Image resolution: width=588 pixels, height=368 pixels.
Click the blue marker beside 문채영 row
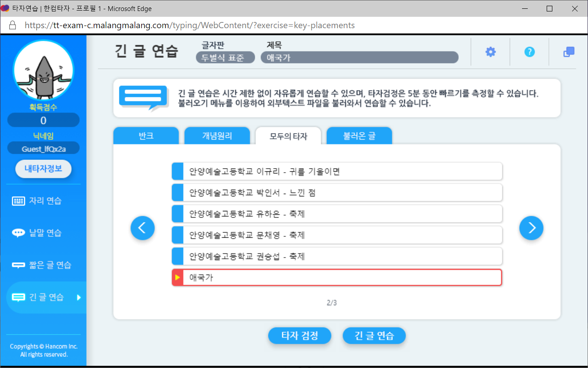pyautogui.click(x=178, y=235)
